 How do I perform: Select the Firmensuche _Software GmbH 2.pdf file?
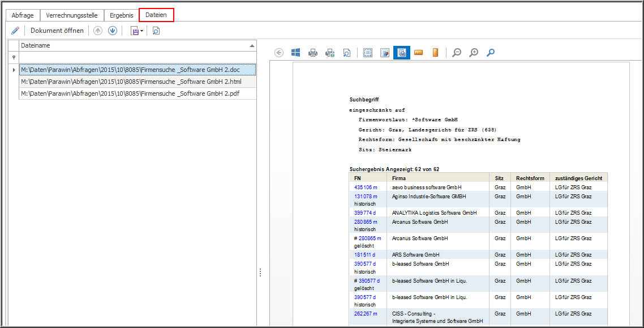[x=138, y=93]
